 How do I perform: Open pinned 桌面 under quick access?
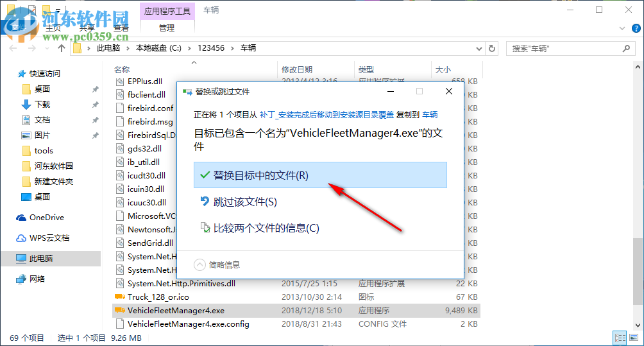[x=42, y=89]
